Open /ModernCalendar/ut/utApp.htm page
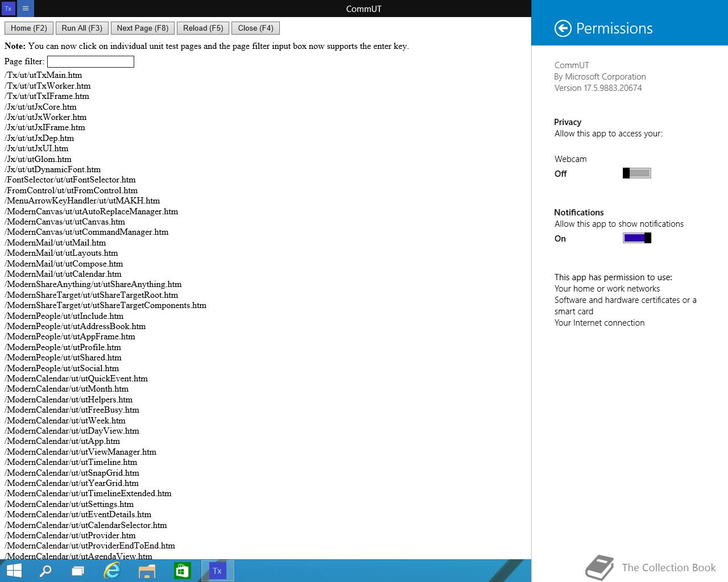 [x=63, y=441]
